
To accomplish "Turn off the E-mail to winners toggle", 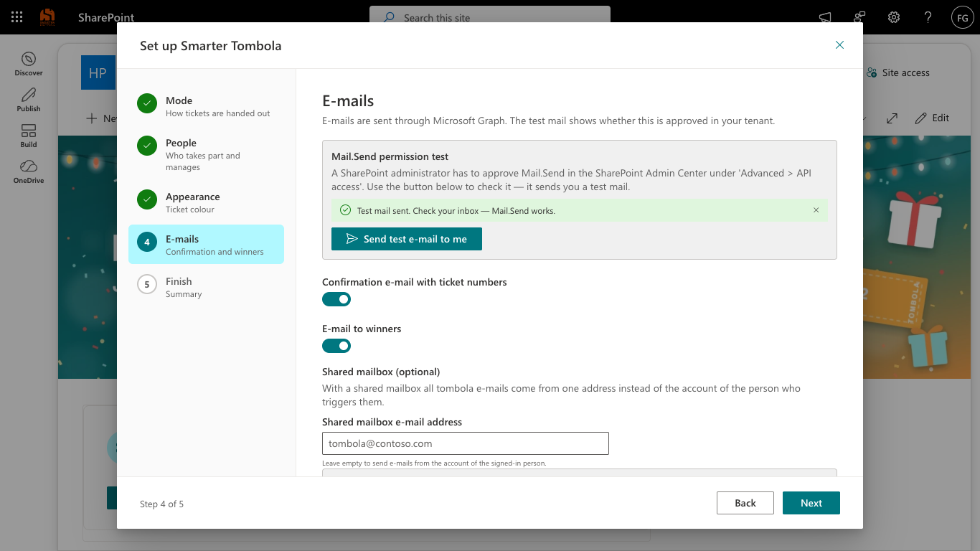I will tap(336, 346).
